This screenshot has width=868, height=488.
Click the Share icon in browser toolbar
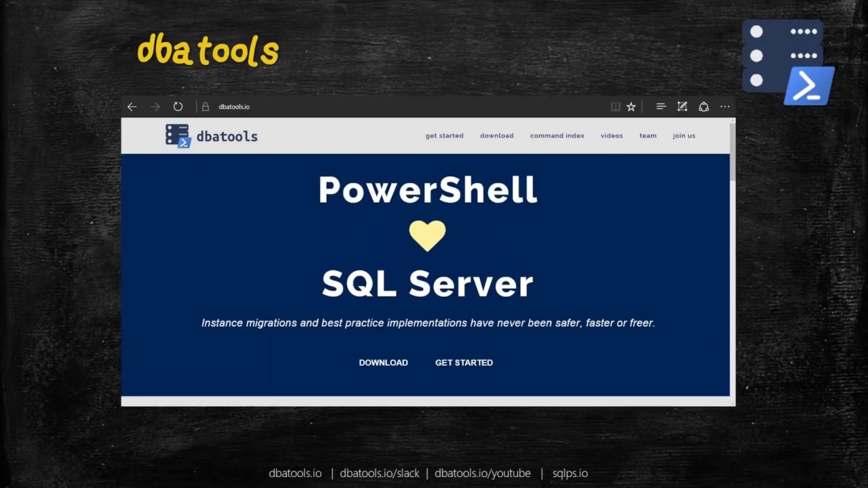point(704,106)
